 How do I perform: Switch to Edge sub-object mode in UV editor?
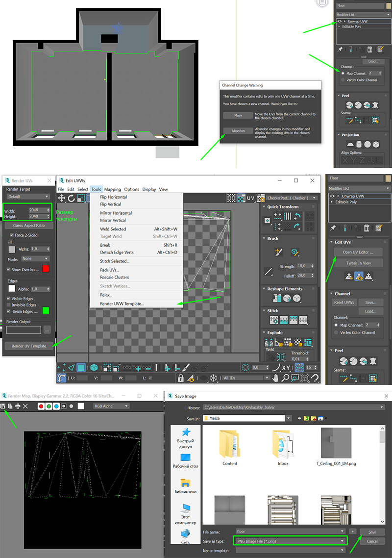click(x=71, y=367)
